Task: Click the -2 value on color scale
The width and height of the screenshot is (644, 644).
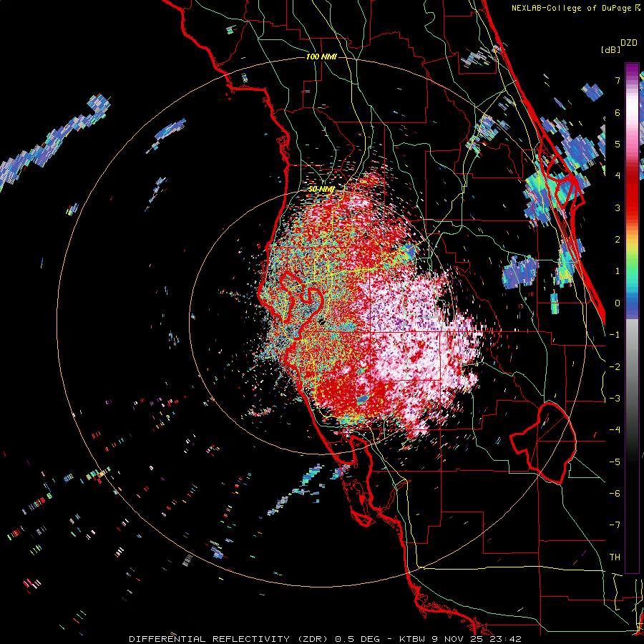Action: pyautogui.click(x=615, y=367)
